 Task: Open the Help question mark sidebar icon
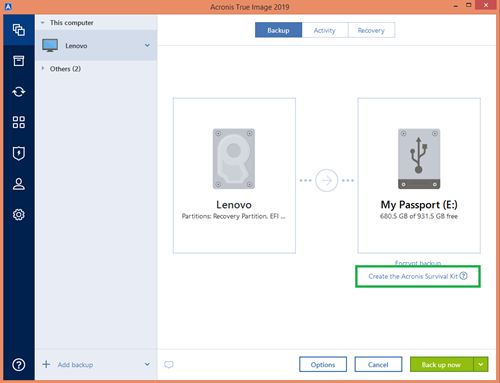tap(19, 365)
